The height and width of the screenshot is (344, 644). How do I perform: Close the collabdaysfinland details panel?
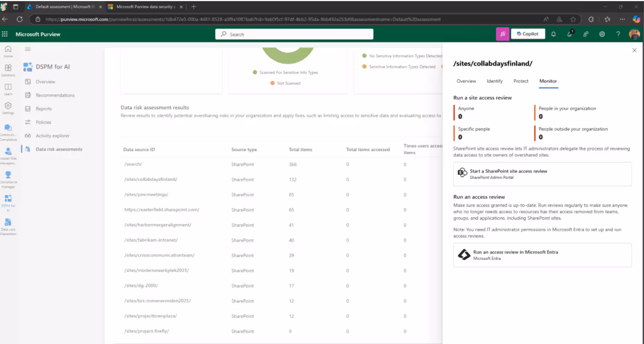(x=634, y=50)
